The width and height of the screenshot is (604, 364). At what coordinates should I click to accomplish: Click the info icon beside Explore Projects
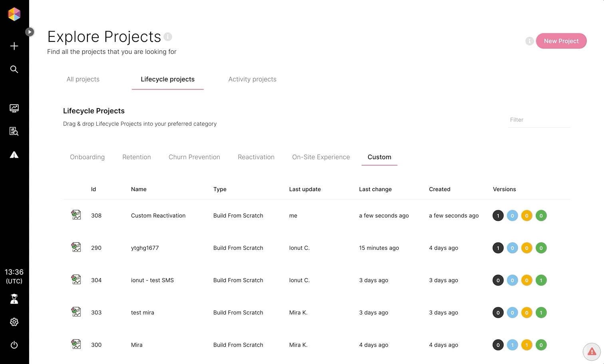click(168, 37)
